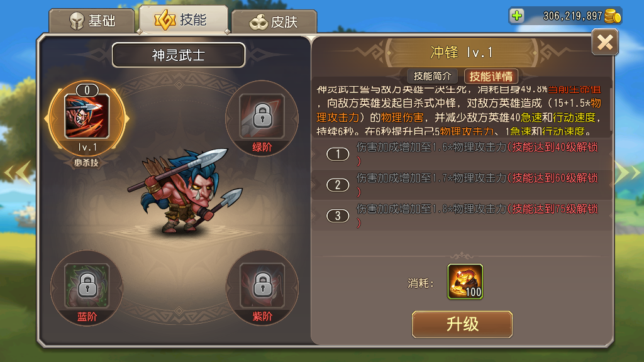The width and height of the screenshot is (644, 362).
Task: Go to previous hero with left arrows
Action: point(17,172)
